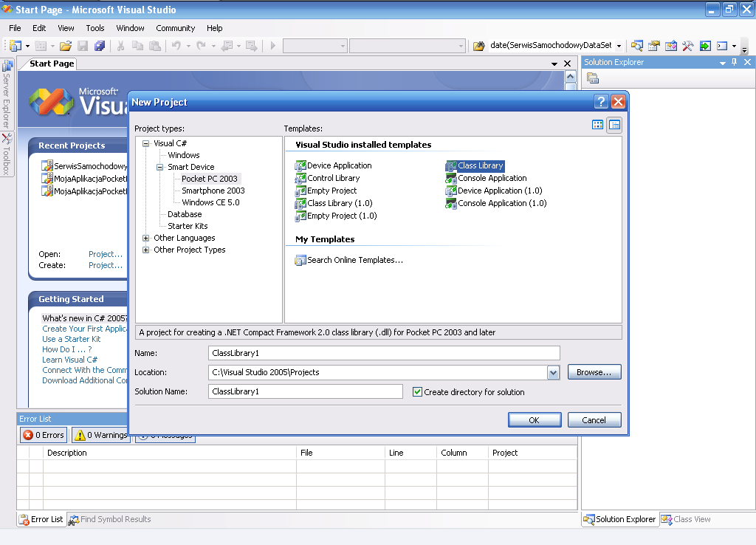Select Windows CE 5.0 project type
This screenshot has height=545, width=756.
tap(210, 202)
